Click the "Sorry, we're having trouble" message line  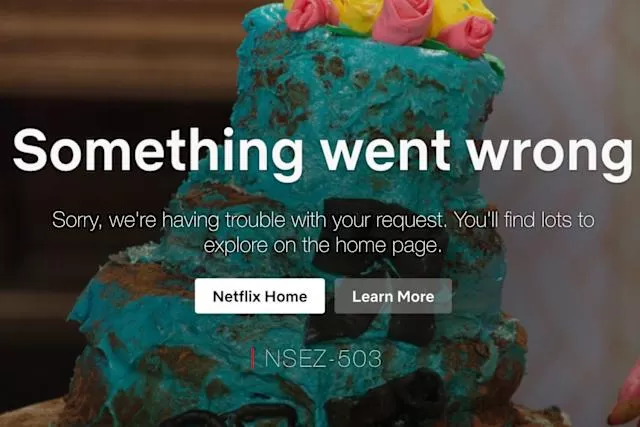pyautogui.click(x=323, y=220)
